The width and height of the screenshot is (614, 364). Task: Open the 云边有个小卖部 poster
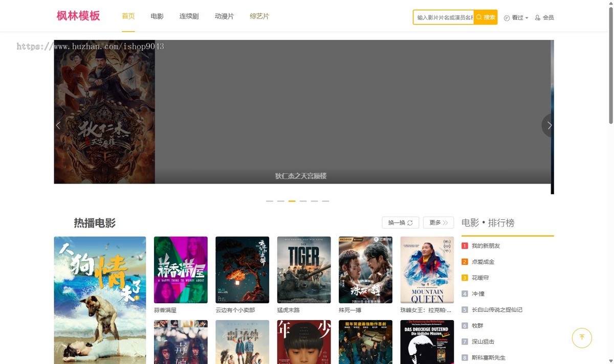pyautogui.click(x=243, y=270)
